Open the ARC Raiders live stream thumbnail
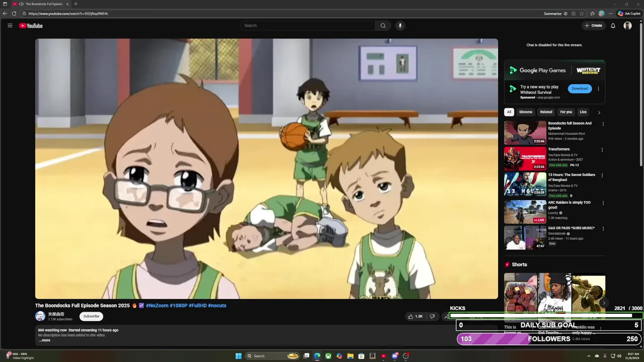644x362 pixels. 525,212
